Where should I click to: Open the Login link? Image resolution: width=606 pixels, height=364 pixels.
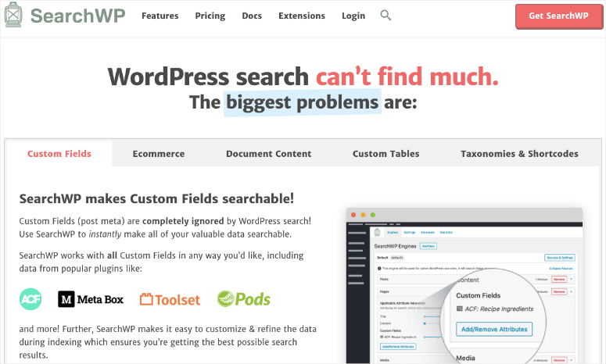[353, 16]
